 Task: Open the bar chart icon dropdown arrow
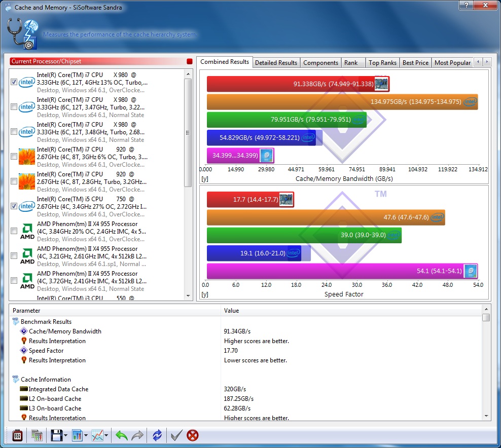click(x=86, y=435)
